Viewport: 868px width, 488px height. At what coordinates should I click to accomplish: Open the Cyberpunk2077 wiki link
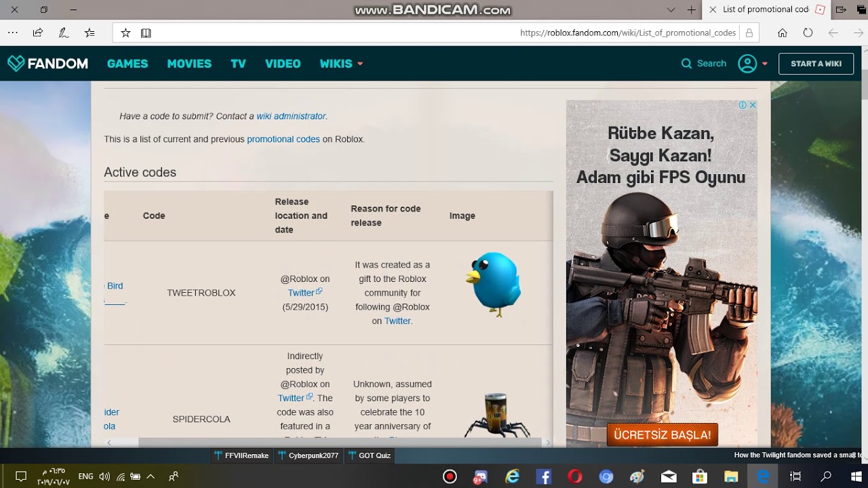[309, 455]
